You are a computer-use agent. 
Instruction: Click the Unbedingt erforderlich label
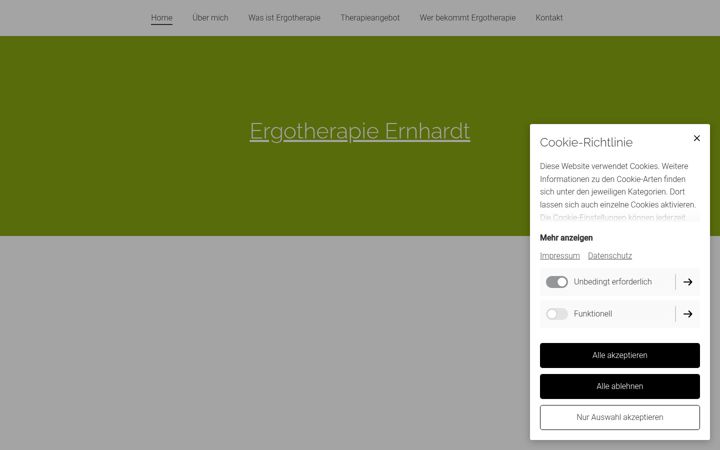pos(613,282)
